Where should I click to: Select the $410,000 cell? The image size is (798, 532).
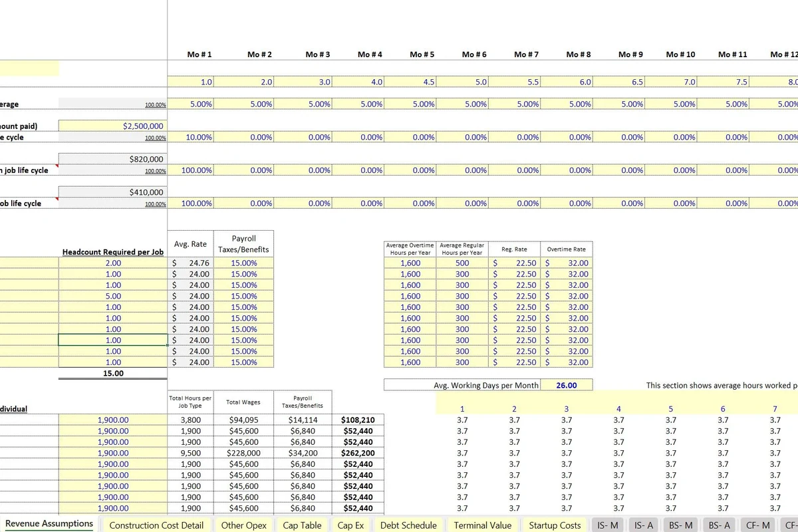(112, 192)
